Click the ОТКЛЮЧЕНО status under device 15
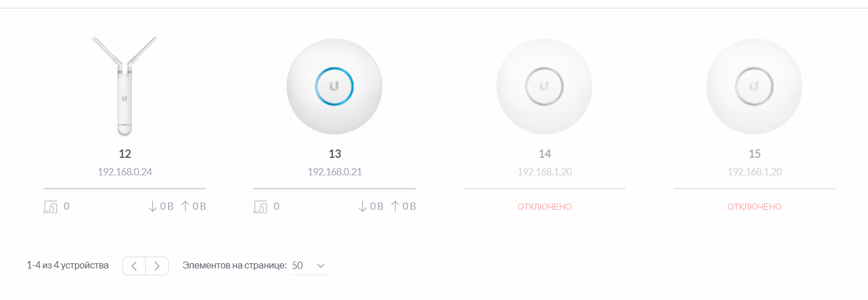868x300 pixels. 755,207
